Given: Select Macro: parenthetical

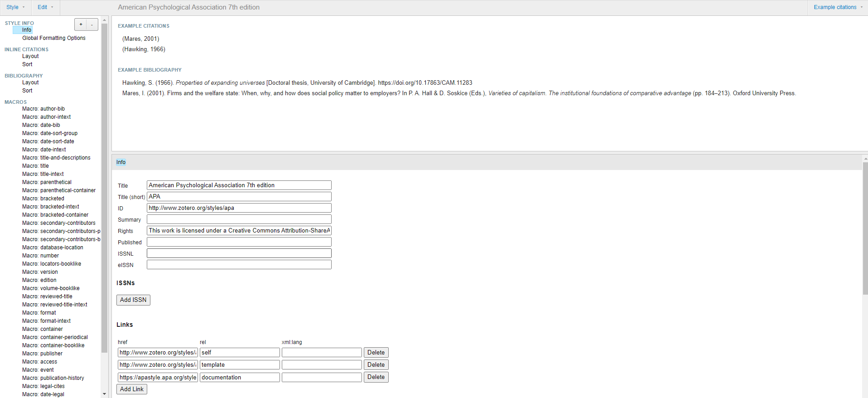Looking at the screenshot, I should click(x=47, y=182).
